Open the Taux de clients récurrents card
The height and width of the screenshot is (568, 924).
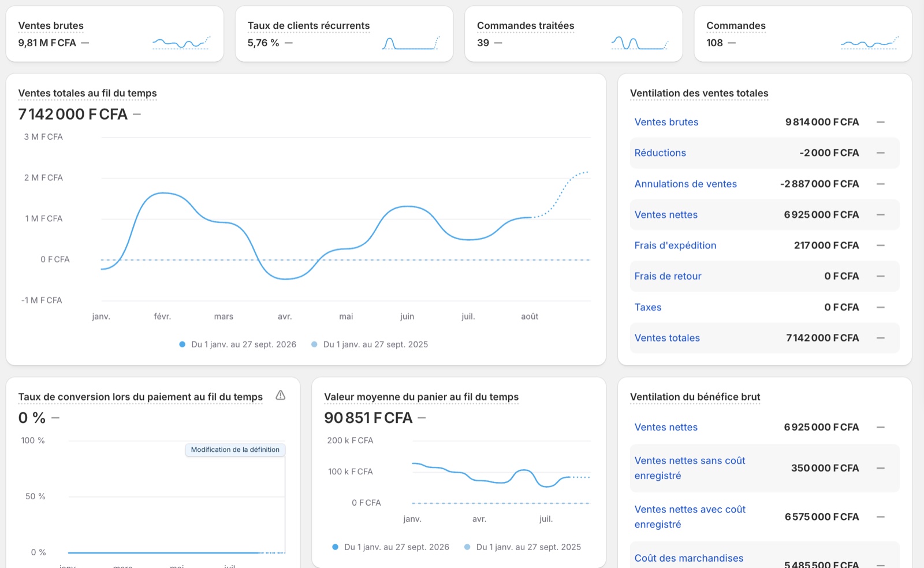tap(344, 34)
